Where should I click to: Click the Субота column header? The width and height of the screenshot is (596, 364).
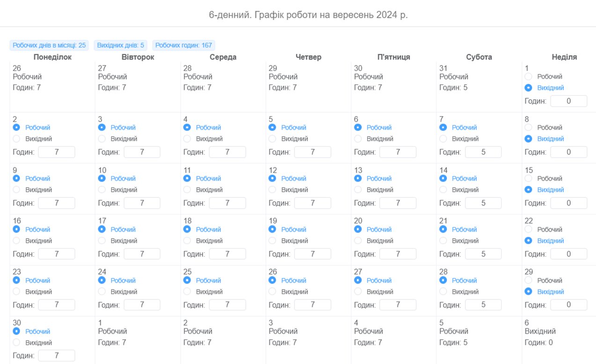(x=479, y=57)
